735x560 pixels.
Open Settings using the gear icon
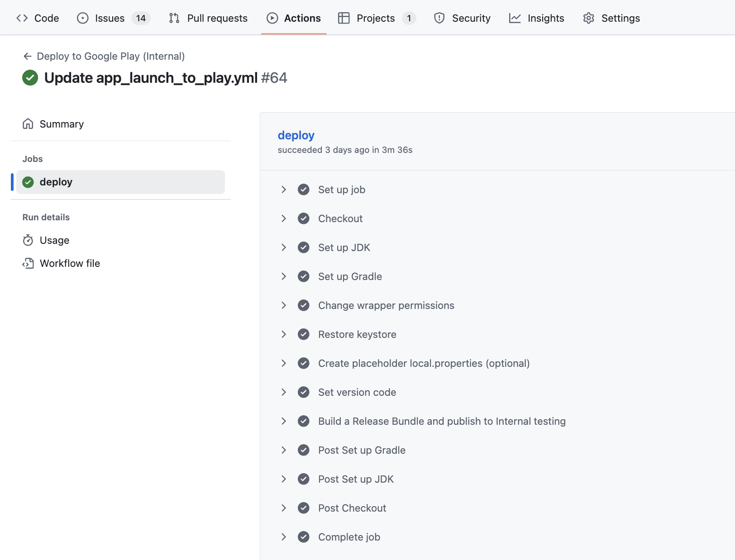588,18
